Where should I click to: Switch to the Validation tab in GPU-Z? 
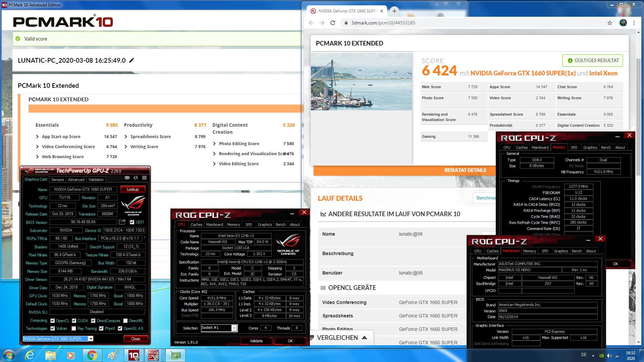[x=96, y=180]
